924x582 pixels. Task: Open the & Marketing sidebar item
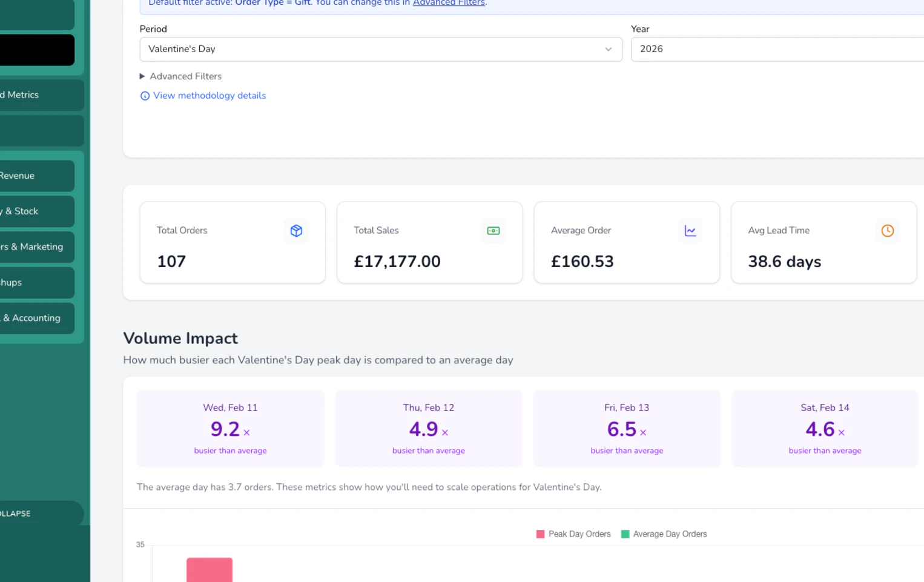[x=37, y=247]
